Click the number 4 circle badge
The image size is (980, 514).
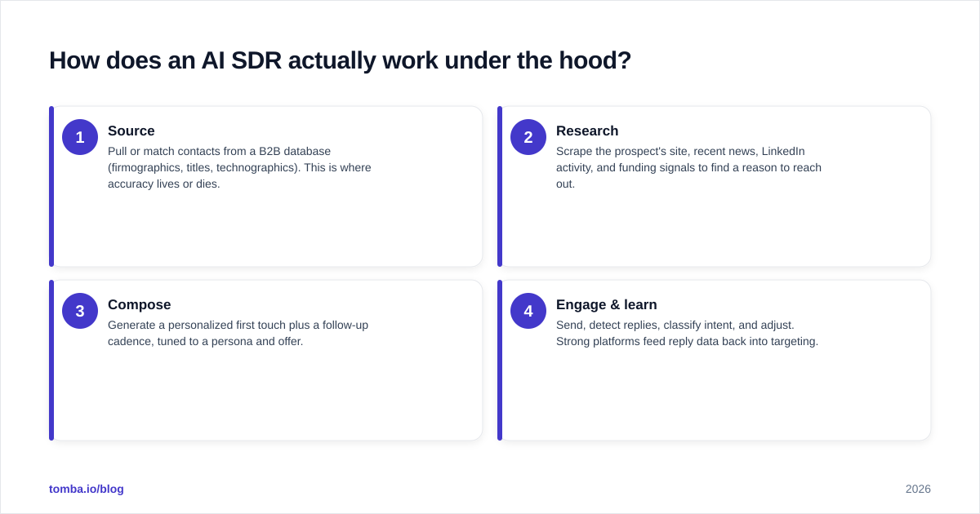[x=528, y=311]
